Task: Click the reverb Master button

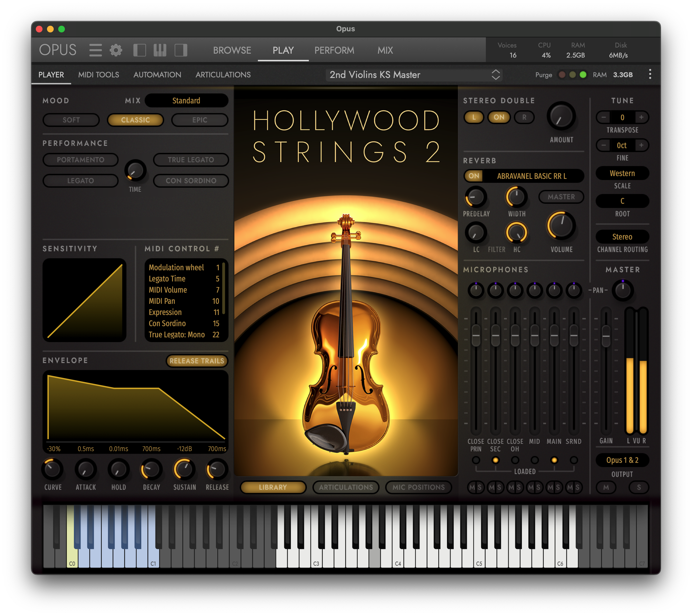Action: [x=561, y=197]
